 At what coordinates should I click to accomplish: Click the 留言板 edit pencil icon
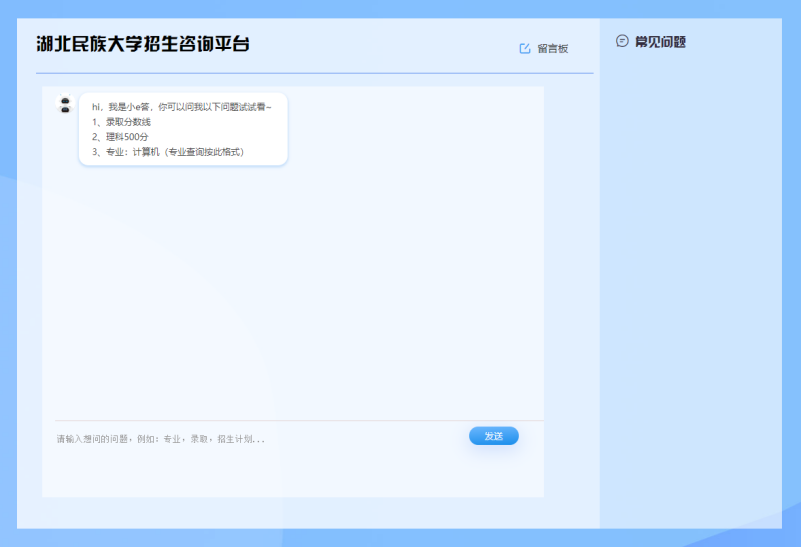coord(525,48)
